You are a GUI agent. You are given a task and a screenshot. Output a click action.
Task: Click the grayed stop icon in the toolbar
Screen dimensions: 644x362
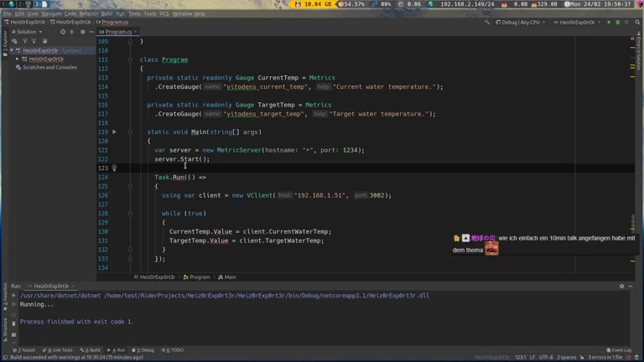point(626,22)
